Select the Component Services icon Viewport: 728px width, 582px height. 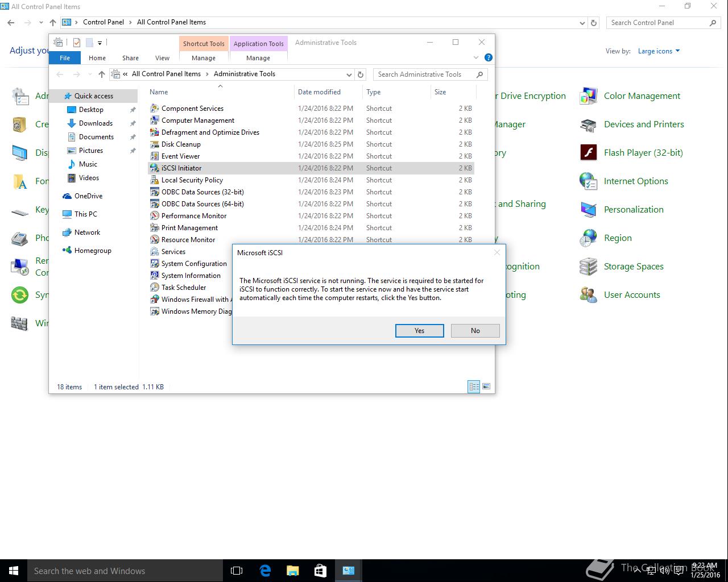(x=154, y=108)
